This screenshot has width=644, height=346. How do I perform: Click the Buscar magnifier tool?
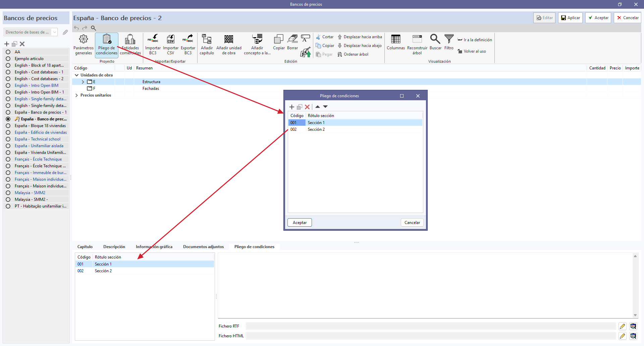pyautogui.click(x=435, y=43)
